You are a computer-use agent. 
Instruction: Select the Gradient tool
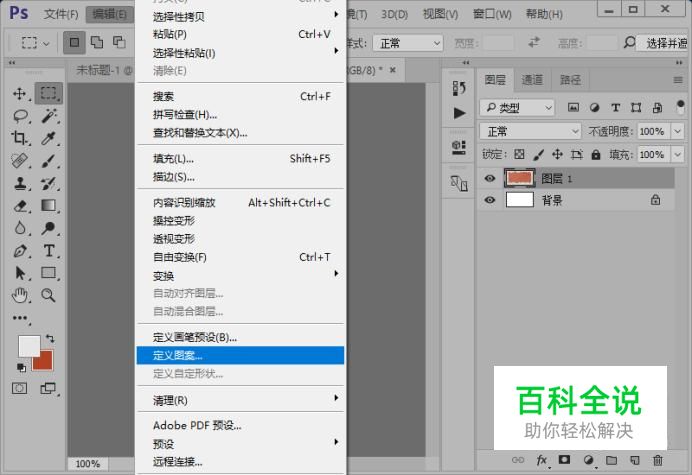pos(48,205)
